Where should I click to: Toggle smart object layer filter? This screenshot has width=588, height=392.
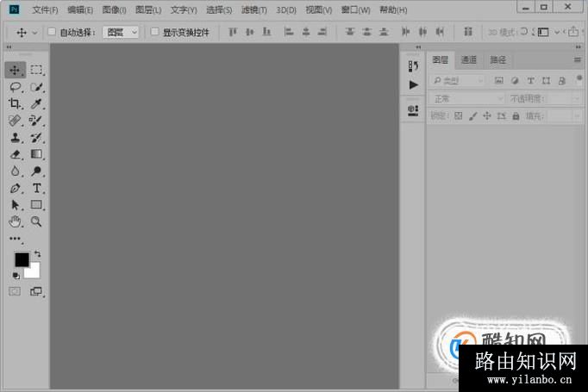[x=562, y=80]
